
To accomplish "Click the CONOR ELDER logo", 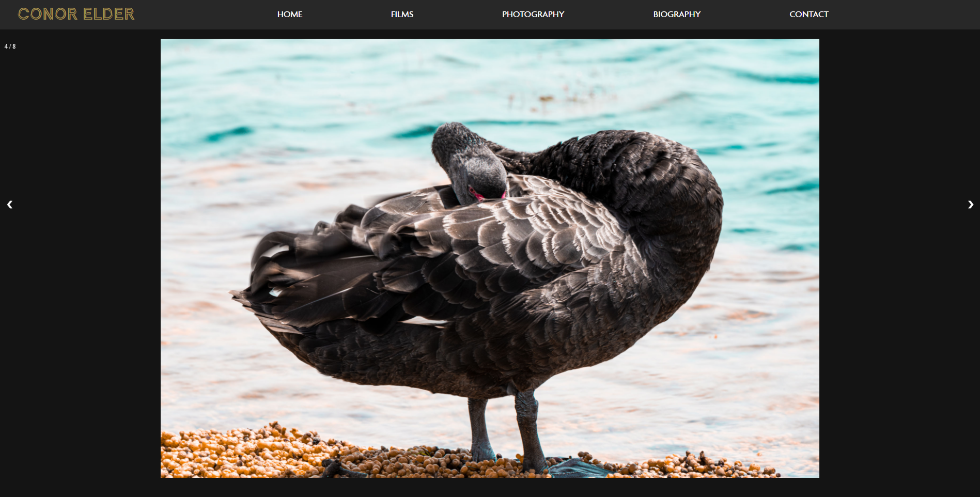I will pyautogui.click(x=76, y=14).
